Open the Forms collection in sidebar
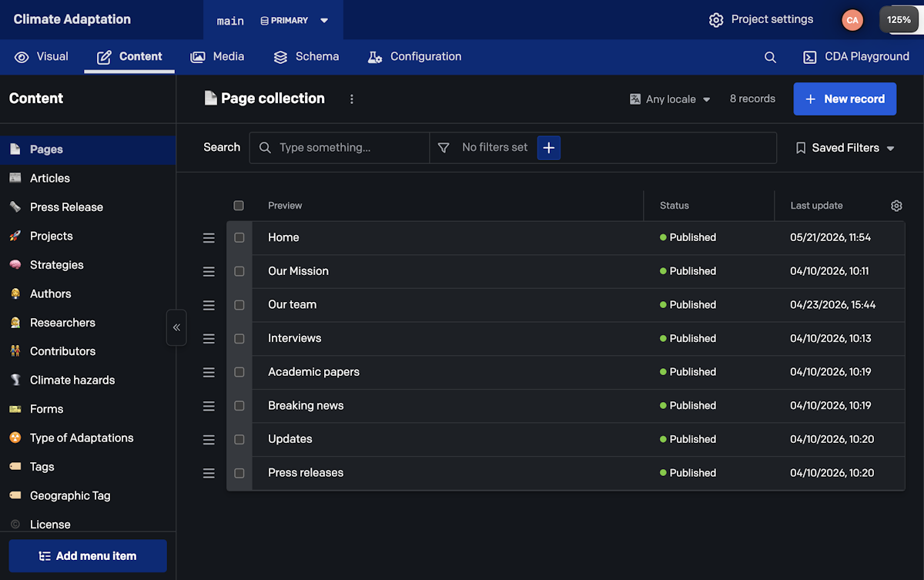The width and height of the screenshot is (924, 580). 88,409
